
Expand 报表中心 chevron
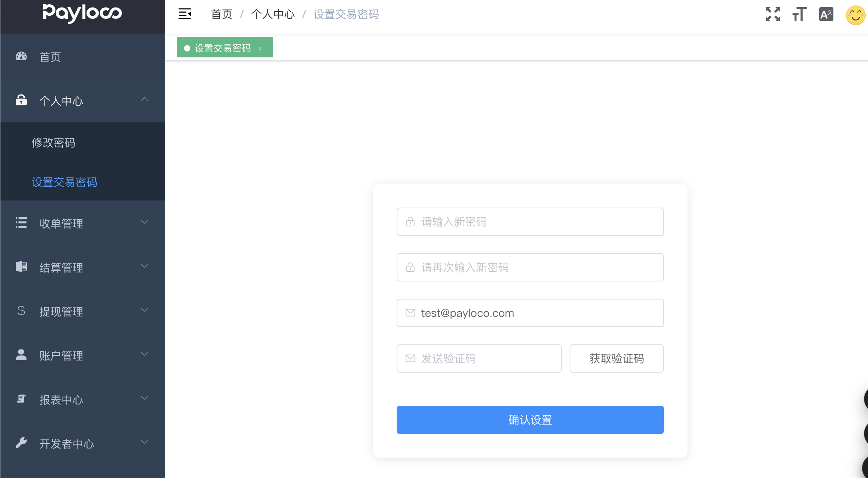tap(145, 398)
